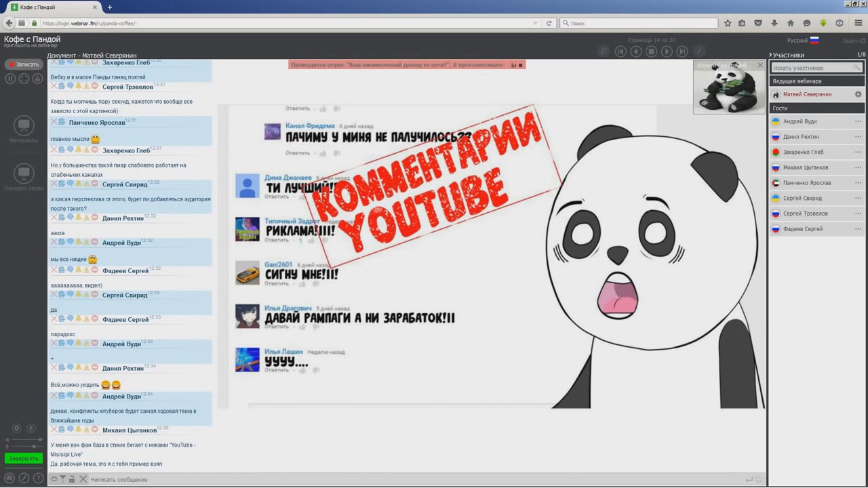The height and width of the screenshot is (488, 868).
Task: Click the zoom magnifier icon in the slide toolbar
Action: coord(604,51)
